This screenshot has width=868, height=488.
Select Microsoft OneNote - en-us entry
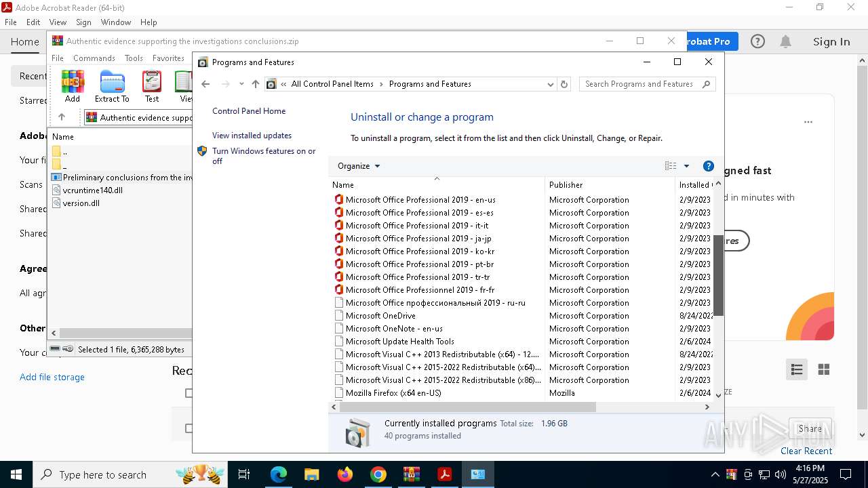(x=394, y=329)
